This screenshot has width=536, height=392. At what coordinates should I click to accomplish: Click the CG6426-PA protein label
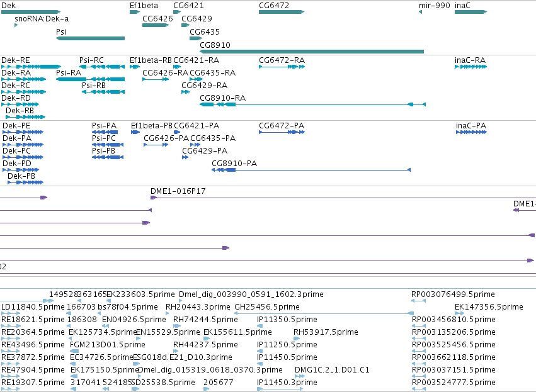[x=166, y=138]
